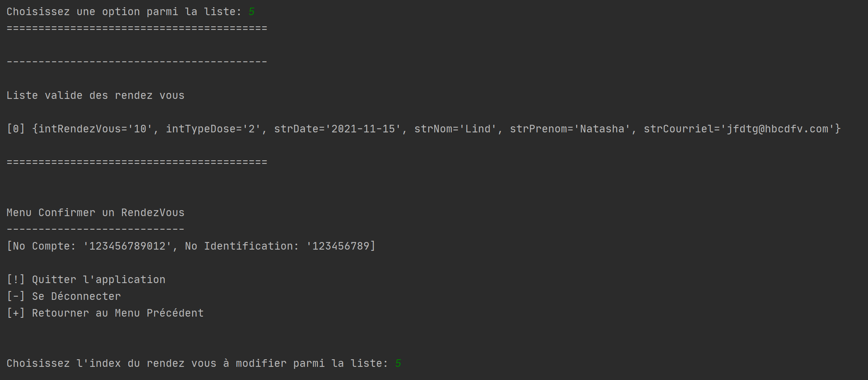The width and height of the screenshot is (868, 380).
Task: Click the email jfdtg@hbcdfv.com
Action: pos(778,129)
